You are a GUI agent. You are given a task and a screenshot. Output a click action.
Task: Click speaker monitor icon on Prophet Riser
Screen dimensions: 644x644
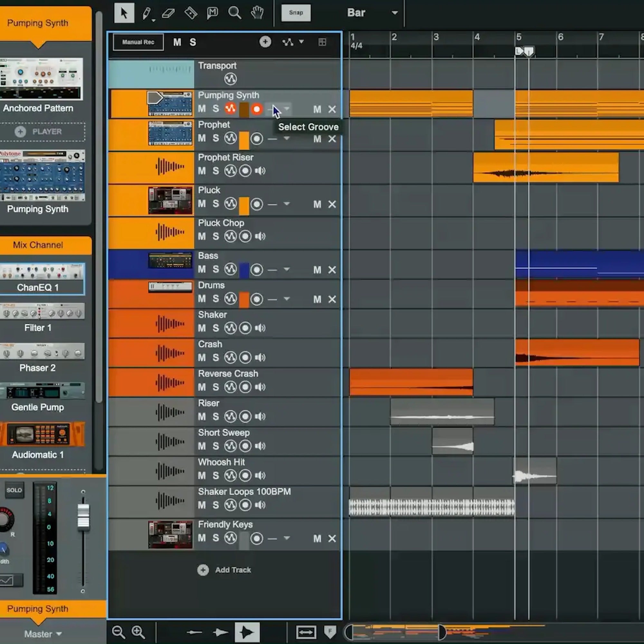pyautogui.click(x=260, y=171)
